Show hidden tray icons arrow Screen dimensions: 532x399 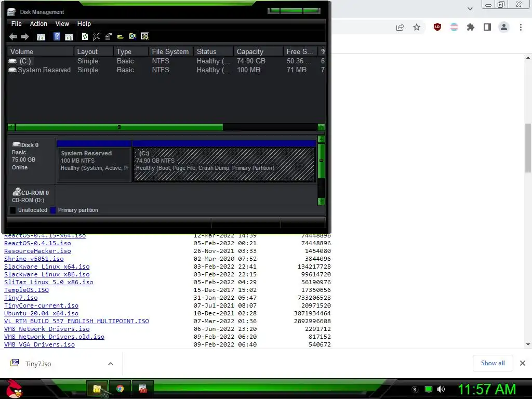click(x=415, y=390)
